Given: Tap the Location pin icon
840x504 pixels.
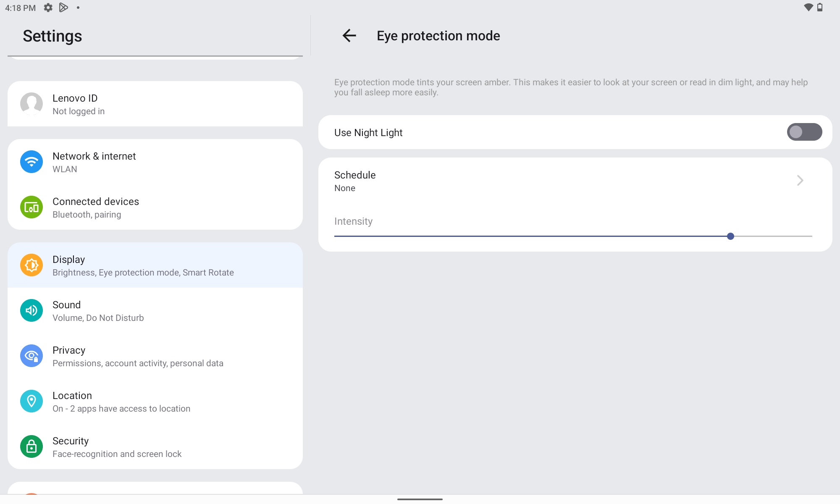Looking at the screenshot, I should coord(31,401).
